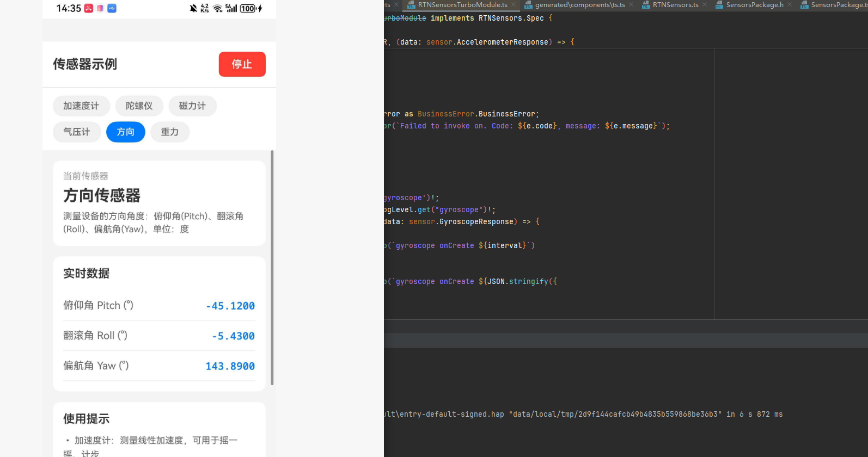This screenshot has height=457, width=868.
Task: Click the 使用提示 section heading
Action: (x=86, y=418)
